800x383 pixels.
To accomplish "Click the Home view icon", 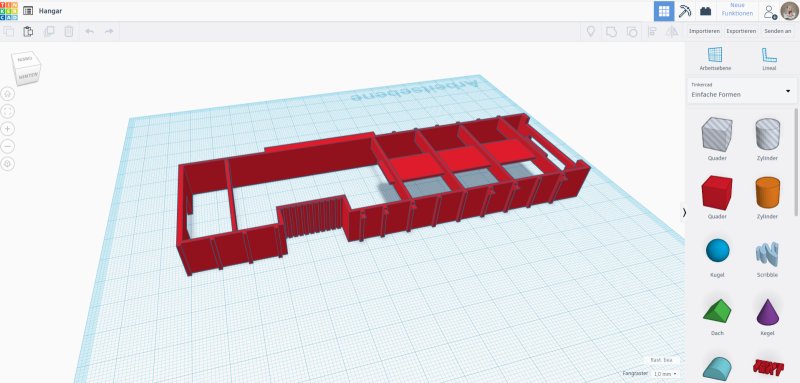I will pos(7,94).
